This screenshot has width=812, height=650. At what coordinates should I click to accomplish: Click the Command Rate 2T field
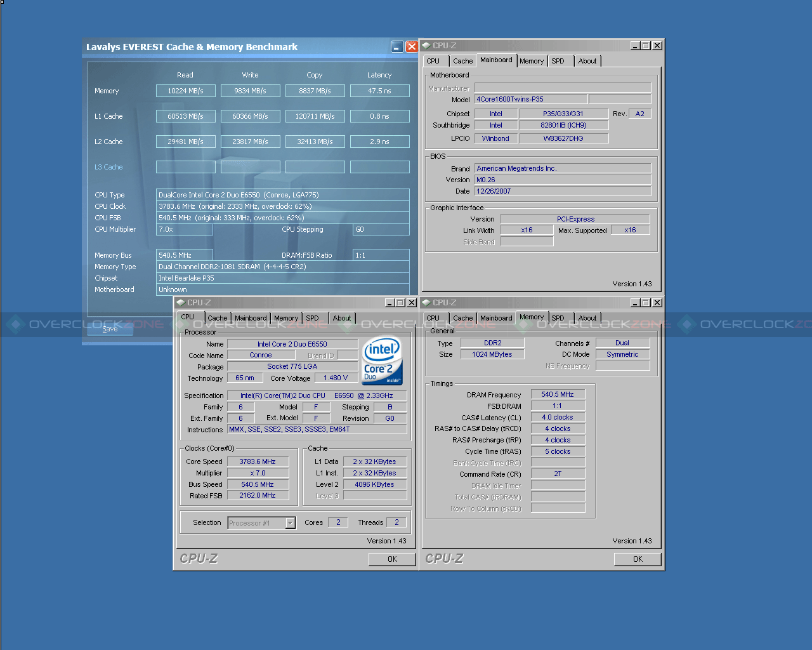point(558,474)
